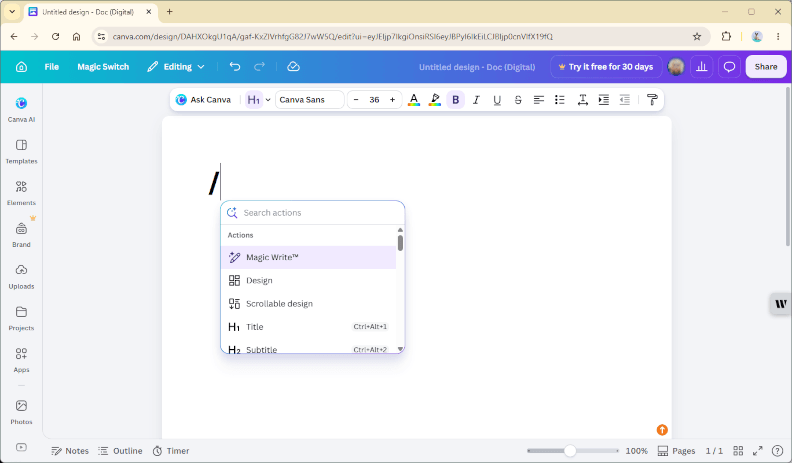Screen dimensions: 792x463
Task: Open the comments speech bubble icon
Action: pyautogui.click(x=729, y=67)
